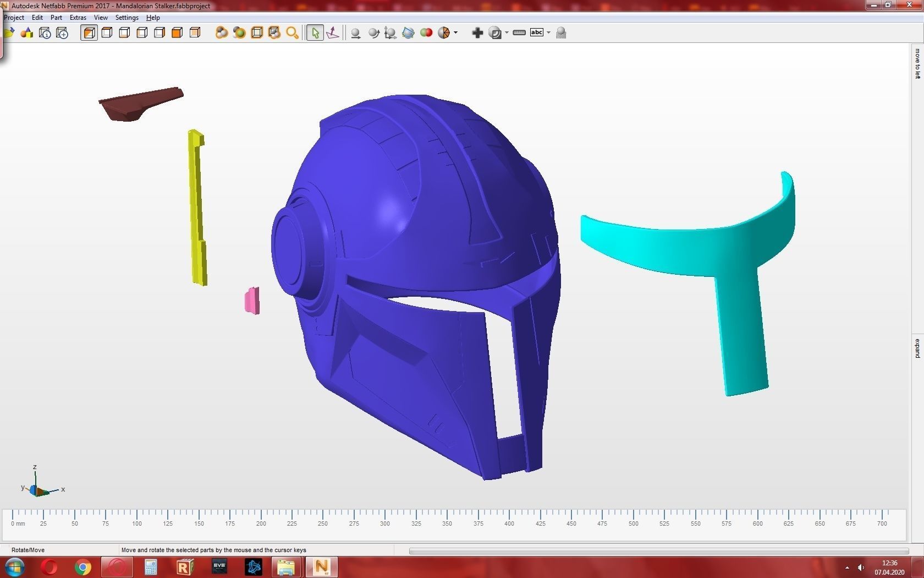Screen dimensions: 924x578
Task: Open the Project menu
Action: pos(14,18)
